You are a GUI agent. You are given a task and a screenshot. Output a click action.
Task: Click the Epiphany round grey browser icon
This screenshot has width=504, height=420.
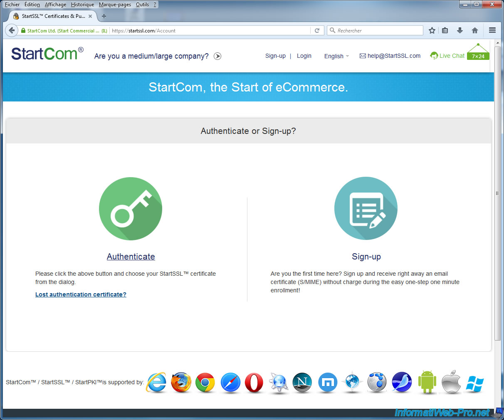click(x=377, y=382)
